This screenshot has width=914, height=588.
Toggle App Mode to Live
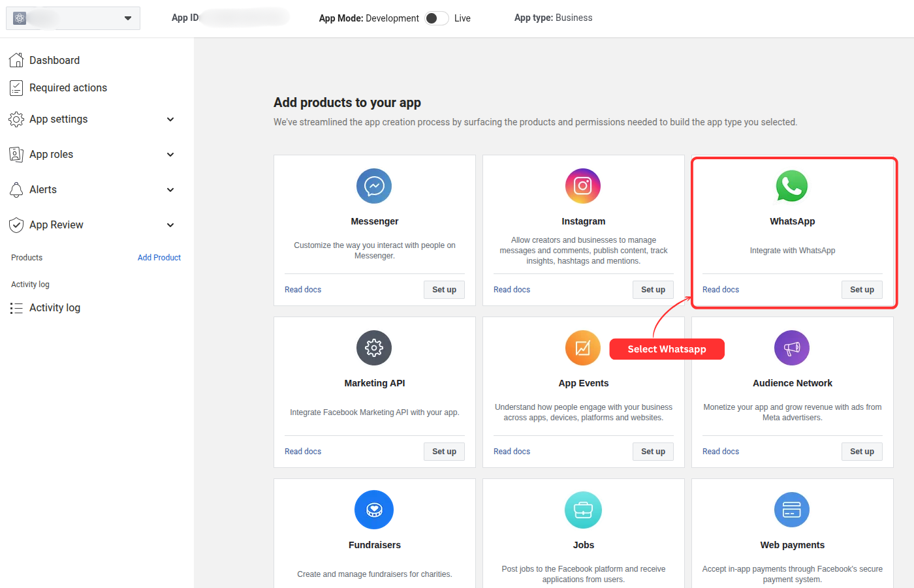tap(436, 18)
